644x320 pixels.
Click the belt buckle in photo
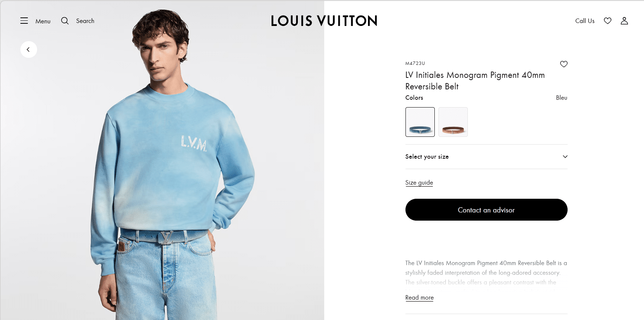pos(167,238)
